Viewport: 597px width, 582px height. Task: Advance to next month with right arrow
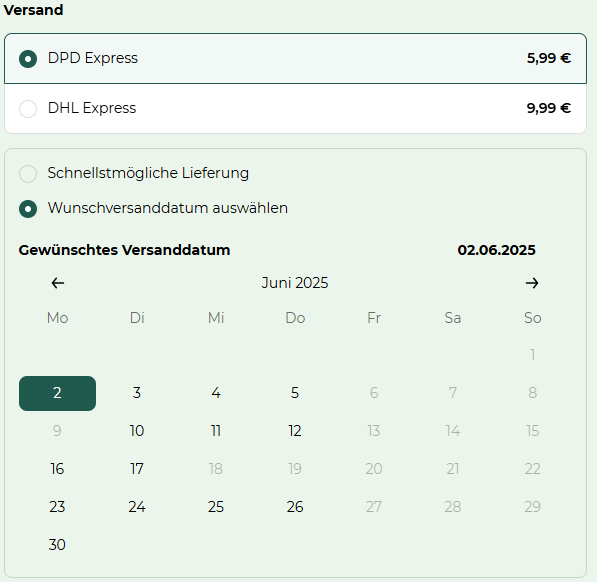coord(532,283)
